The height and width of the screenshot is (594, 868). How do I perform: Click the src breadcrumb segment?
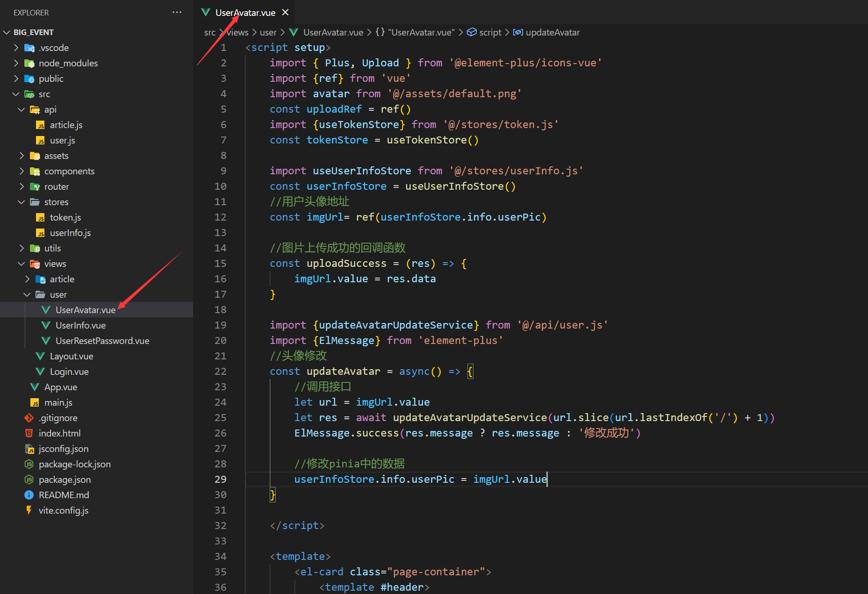(x=210, y=32)
